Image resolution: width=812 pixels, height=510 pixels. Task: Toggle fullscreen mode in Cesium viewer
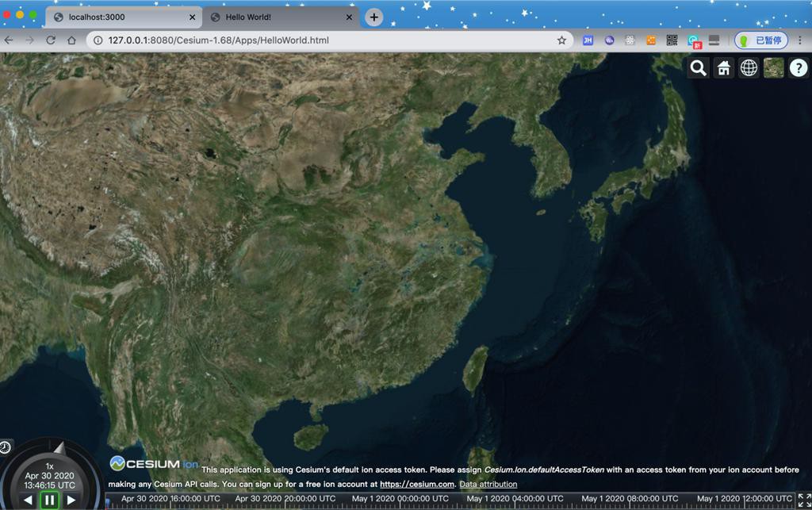[x=804, y=500]
